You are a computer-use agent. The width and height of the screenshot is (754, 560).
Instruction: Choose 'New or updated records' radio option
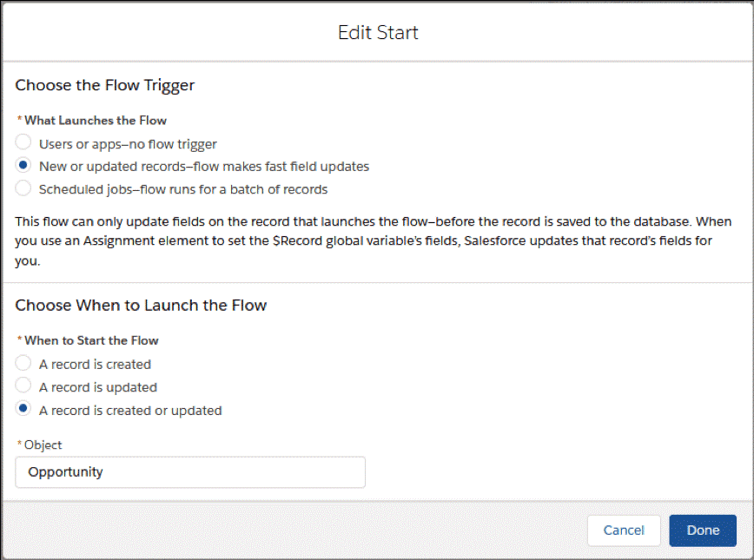point(24,166)
